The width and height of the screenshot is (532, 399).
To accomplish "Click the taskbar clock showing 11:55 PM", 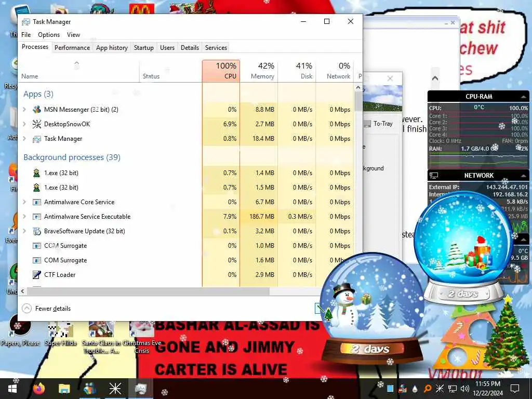I will (x=488, y=389).
